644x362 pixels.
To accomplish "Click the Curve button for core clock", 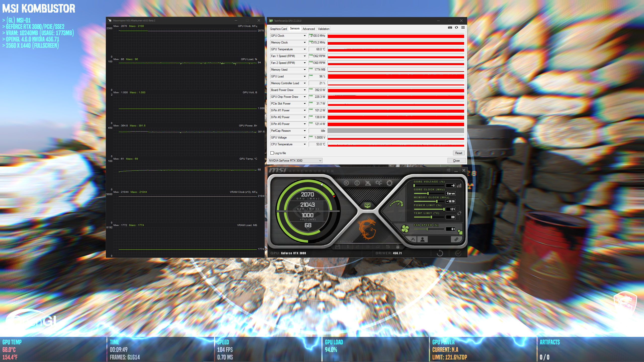I will click(x=451, y=194).
